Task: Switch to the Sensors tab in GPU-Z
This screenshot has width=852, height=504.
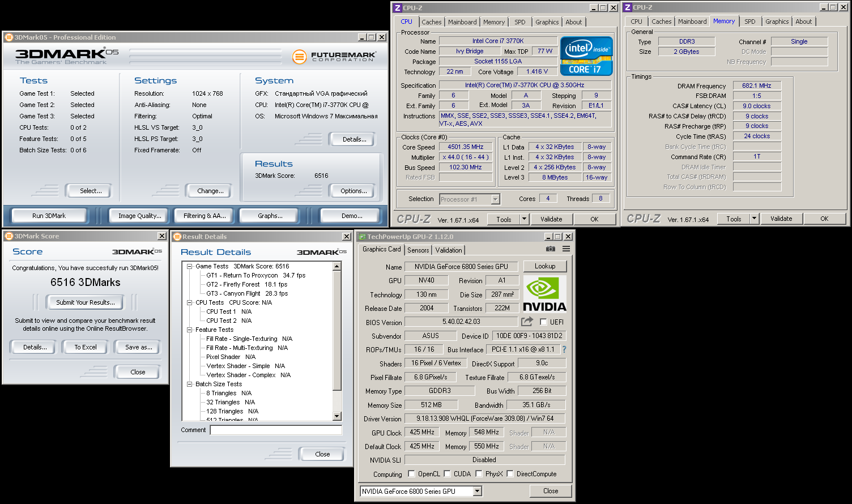Action: point(418,250)
